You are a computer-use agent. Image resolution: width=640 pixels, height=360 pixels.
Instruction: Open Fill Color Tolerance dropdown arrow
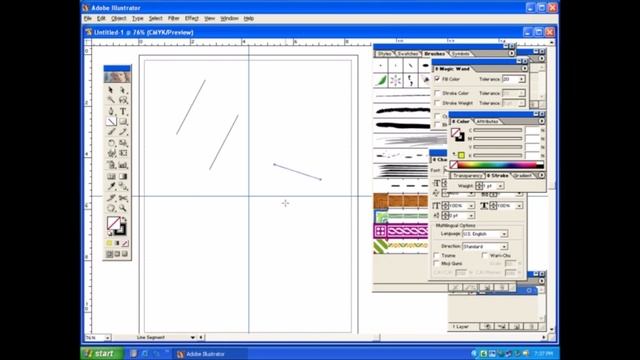pyautogui.click(x=522, y=79)
